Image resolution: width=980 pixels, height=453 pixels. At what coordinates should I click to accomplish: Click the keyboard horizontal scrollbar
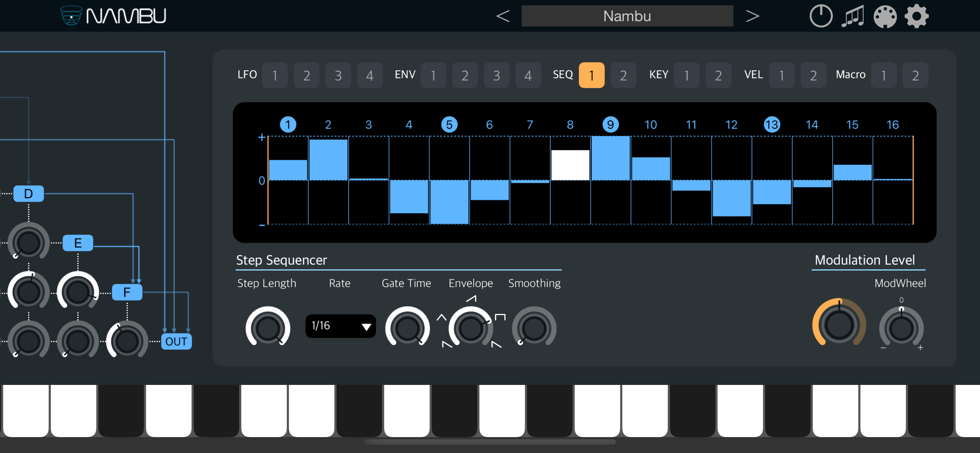click(x=490, y=442)
